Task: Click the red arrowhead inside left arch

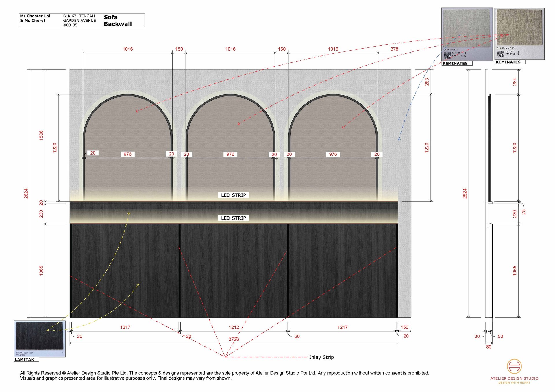Action: pyautogui.click(x=137, y=111)
